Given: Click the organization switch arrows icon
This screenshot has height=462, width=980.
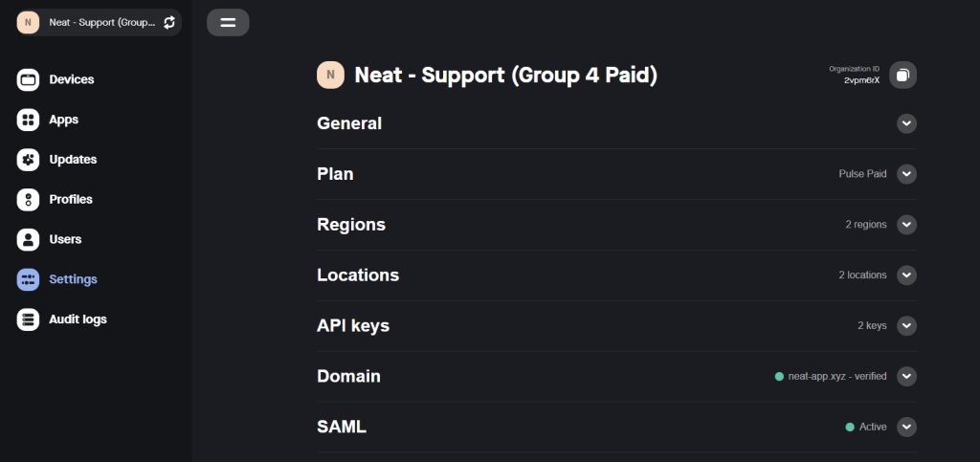Looking at the screenshot, I should click(x=169, y=22).
